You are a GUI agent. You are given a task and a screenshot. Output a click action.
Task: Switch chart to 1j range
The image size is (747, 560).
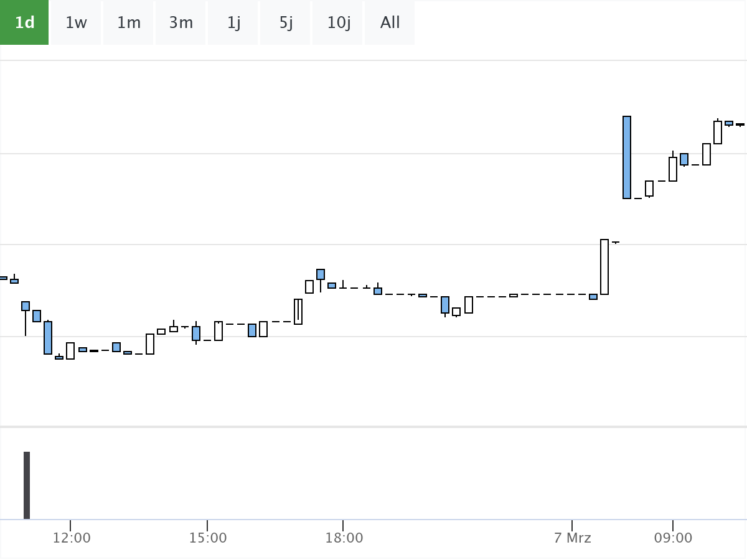[x=233, y=22]
